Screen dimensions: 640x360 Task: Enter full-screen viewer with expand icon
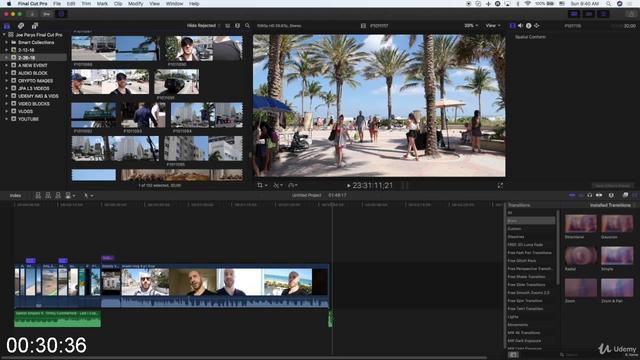point(500,186)
